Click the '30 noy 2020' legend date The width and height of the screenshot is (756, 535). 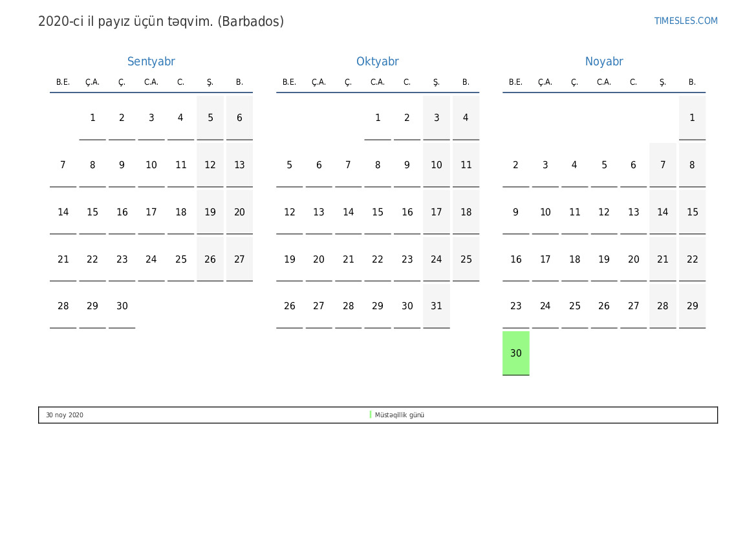[65, 415]
